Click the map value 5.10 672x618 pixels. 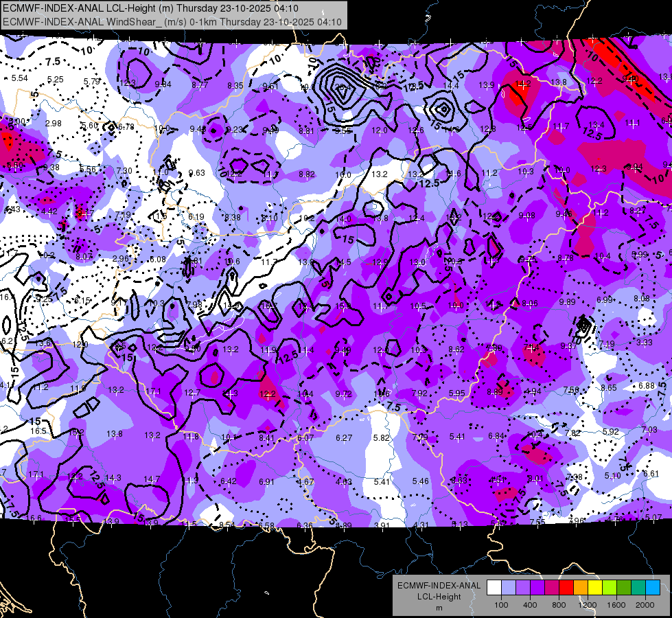613,476
